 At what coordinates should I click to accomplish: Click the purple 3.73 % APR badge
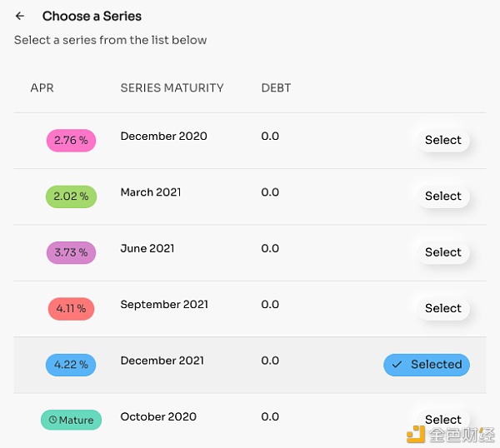[x=71, y=252]
